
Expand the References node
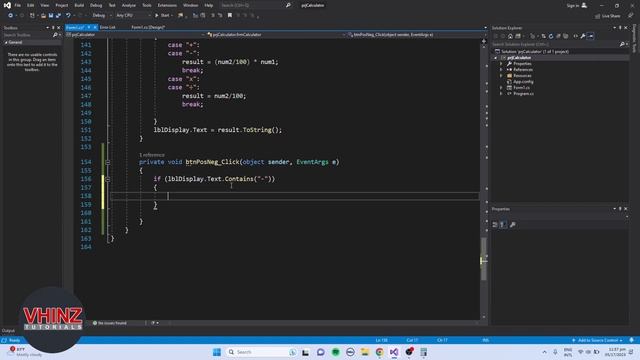pyautogui.click(x=501, y=70)
